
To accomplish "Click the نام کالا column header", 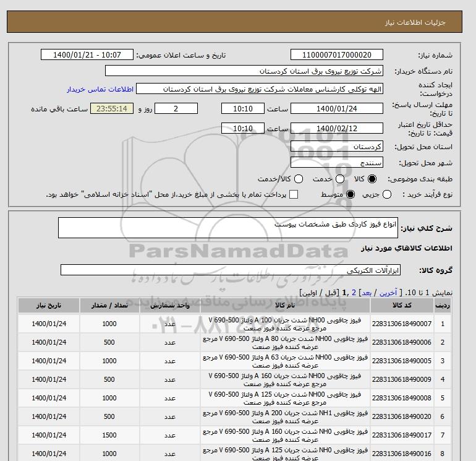I will tap(285, 306).
